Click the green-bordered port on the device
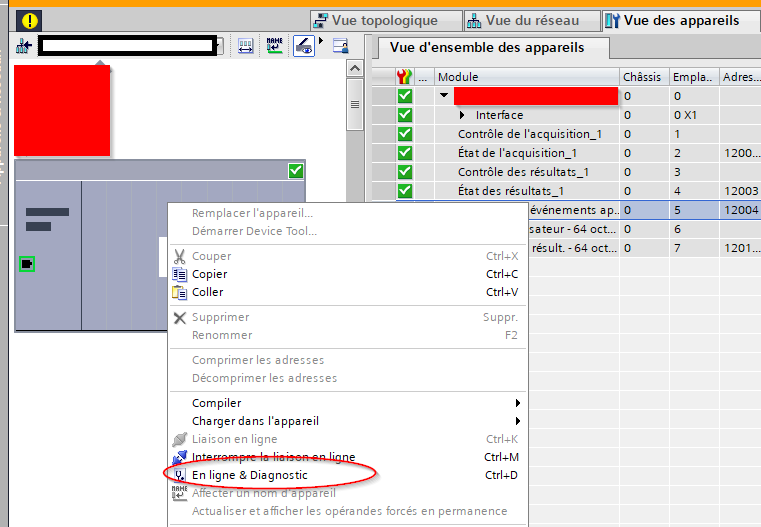761x527 pixels. point(27,264)
